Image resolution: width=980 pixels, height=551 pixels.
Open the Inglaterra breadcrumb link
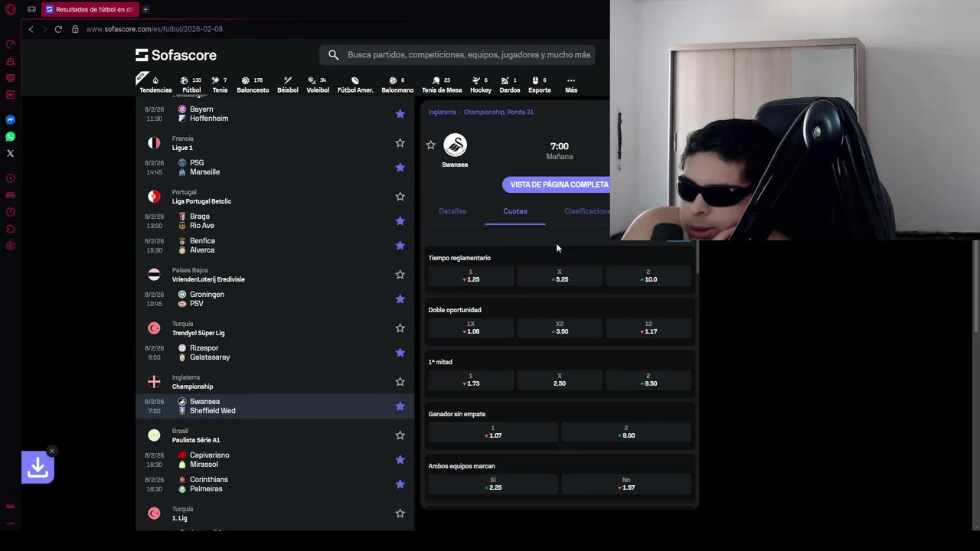(442, 112)
